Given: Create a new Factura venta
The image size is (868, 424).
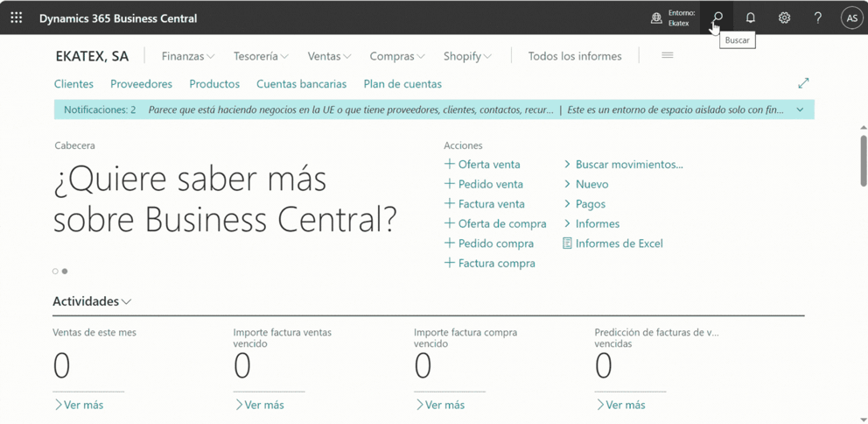Looking at the screenshot, I should [x=485, y=204].
